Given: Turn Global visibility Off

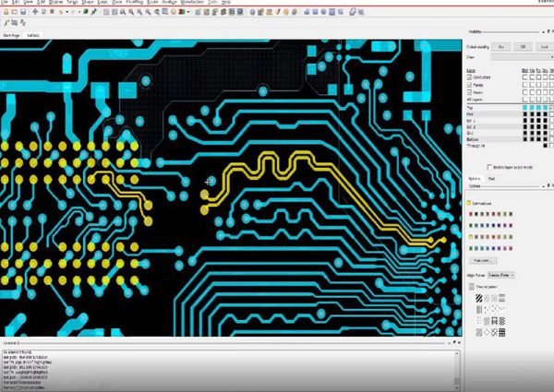Looking at the screenshot, I should pyautogui.click(x=523, y=46).
